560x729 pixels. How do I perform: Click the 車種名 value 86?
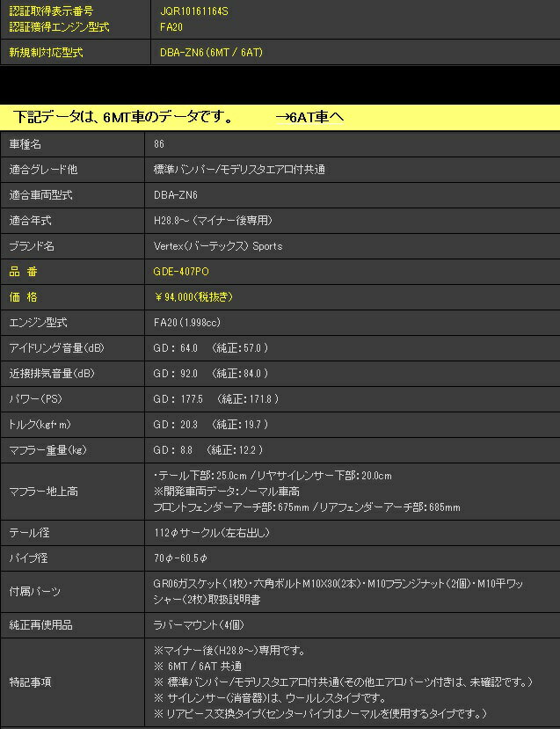[159, 143]
